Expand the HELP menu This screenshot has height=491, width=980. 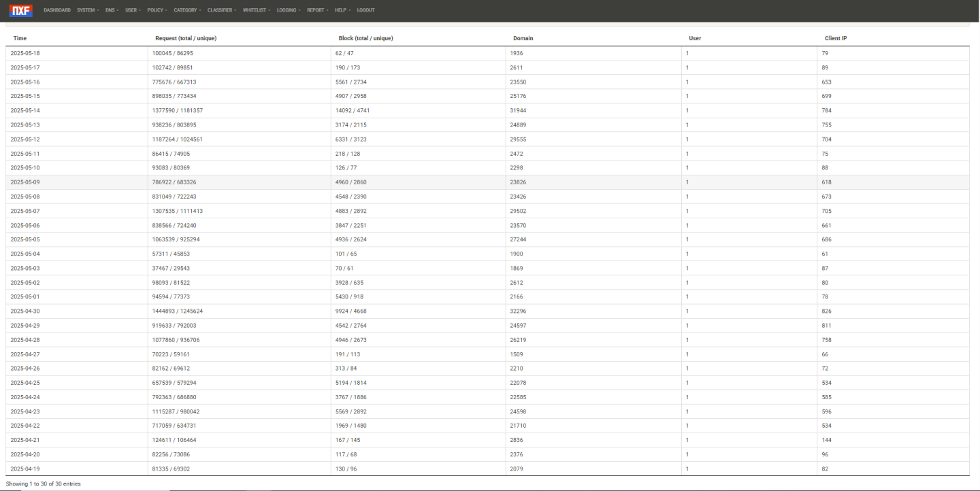341,10
